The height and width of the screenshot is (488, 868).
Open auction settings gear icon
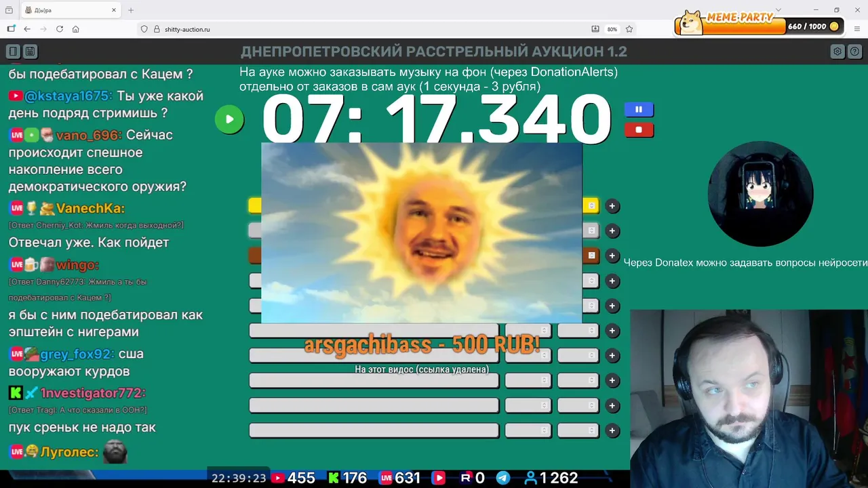pyautogui.click(x=837, y=52)
